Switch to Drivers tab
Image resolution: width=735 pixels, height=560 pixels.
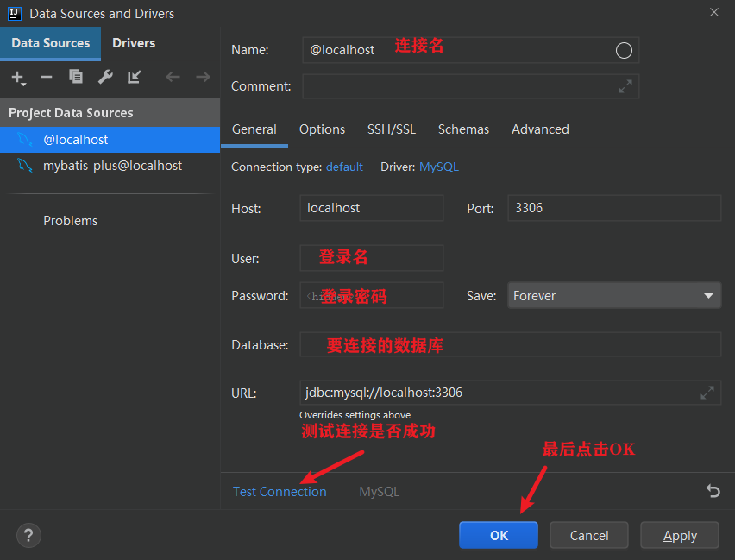[134, 43]
